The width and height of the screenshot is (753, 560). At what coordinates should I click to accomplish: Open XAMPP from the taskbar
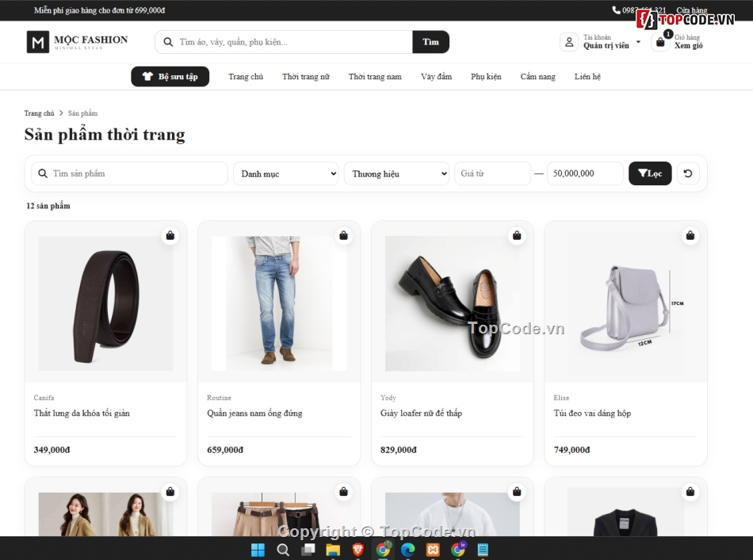[x=433, y=550]
